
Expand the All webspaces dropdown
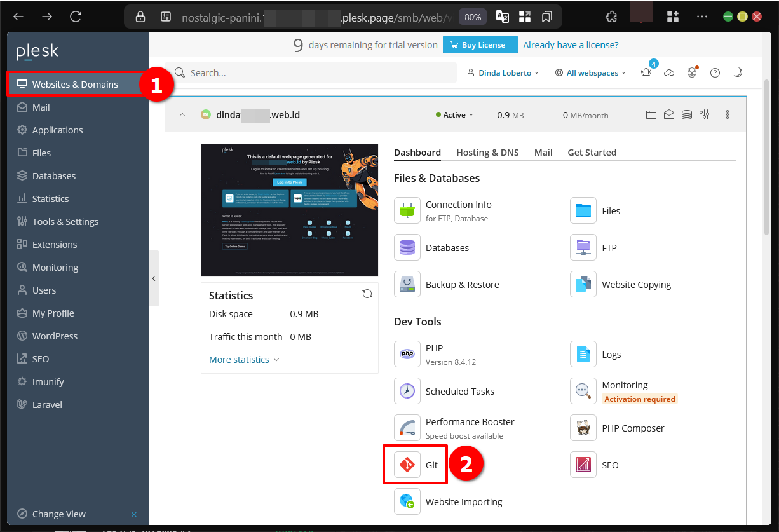591,73
